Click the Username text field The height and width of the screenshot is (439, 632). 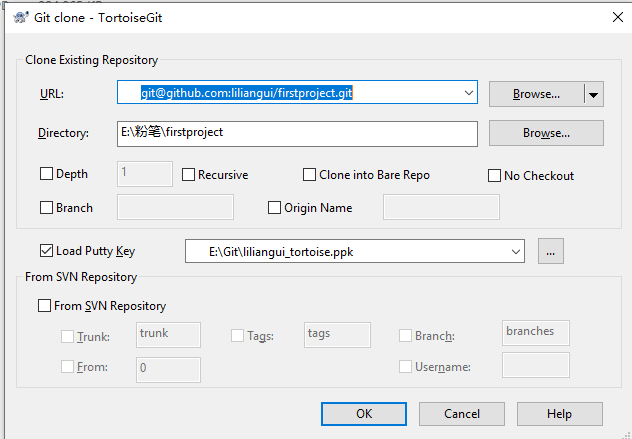(536, 365)
